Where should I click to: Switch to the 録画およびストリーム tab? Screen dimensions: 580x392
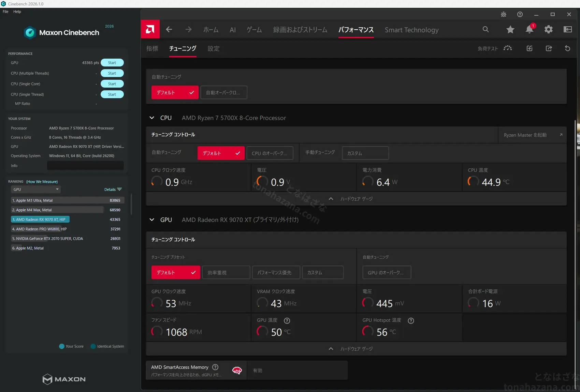[300, 30]
